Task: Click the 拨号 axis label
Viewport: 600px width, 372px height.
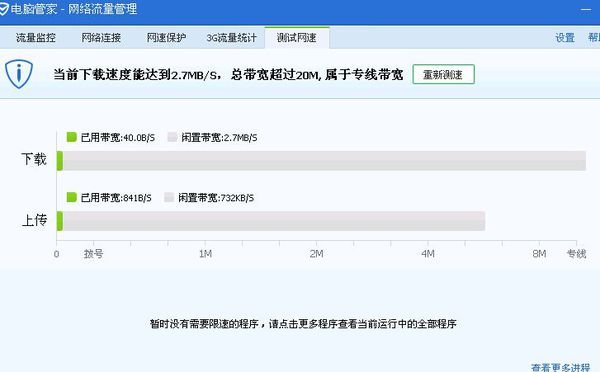Action: tap(93, 254)
